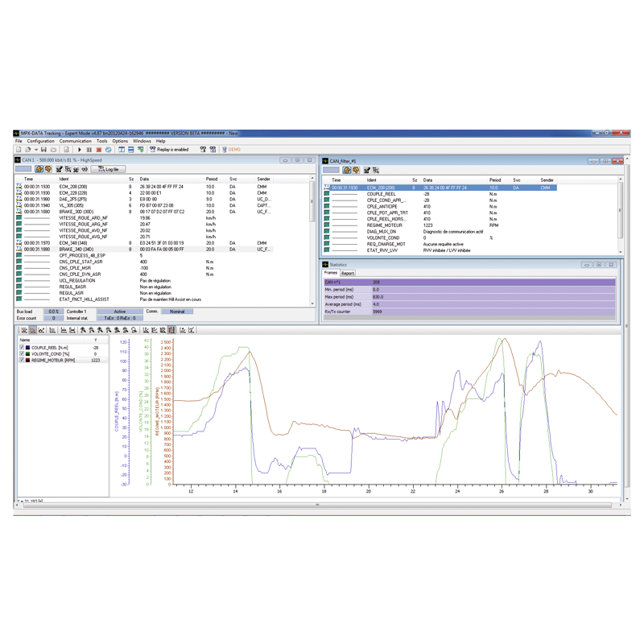Viewport: 644px width, 644px height.
Task: Click the REGIME_MOTEUR signal in CAN_filter_#1
Action: point(385,225)
